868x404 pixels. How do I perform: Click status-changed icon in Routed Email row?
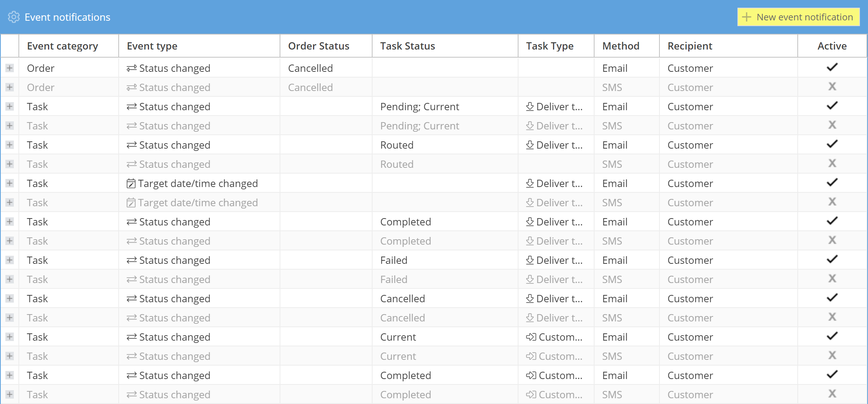coord(132,145)
